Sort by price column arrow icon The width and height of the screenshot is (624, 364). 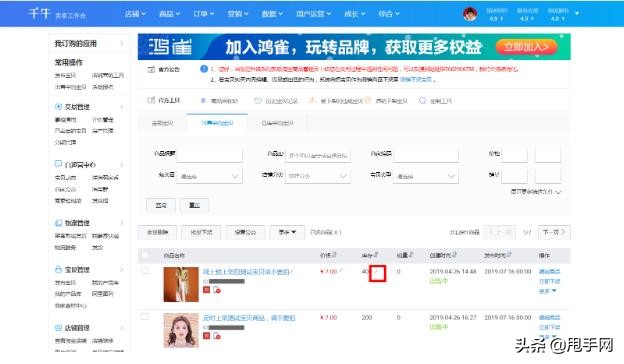[x=334, y=255]
